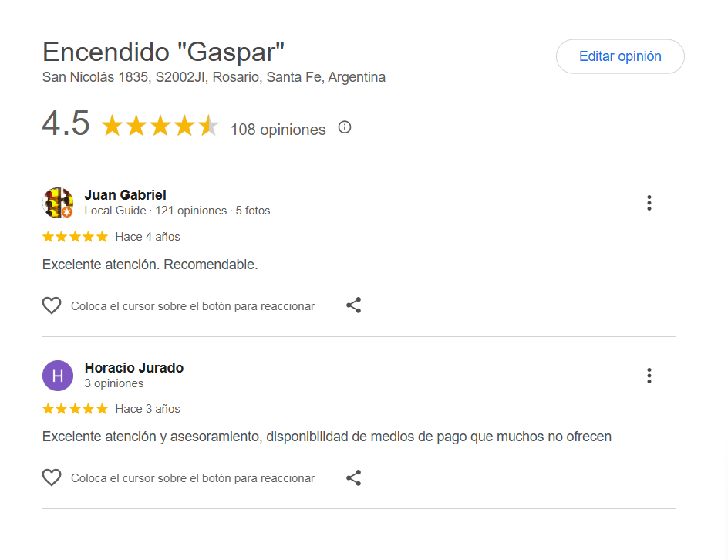Click the Encendido "Gaspar" business title
The image size is (728, 560).
pyautogui.click(x=163, y=52)
